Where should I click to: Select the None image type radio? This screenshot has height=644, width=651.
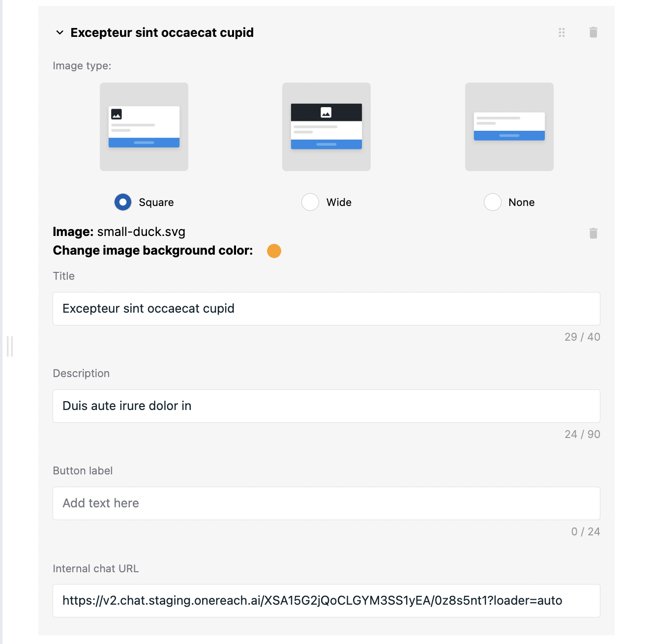click(493, 202)
